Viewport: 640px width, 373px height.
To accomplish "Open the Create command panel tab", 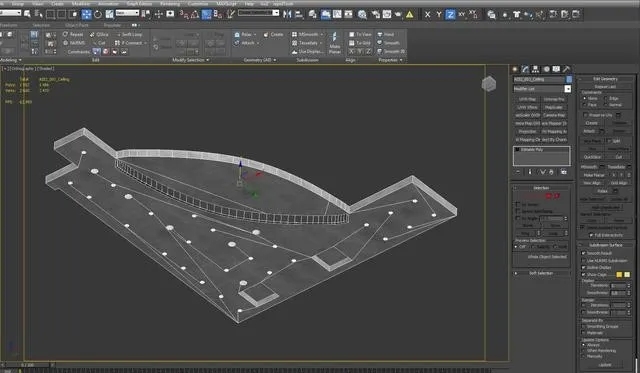I will pyautogui.click(x=515, y=69).
